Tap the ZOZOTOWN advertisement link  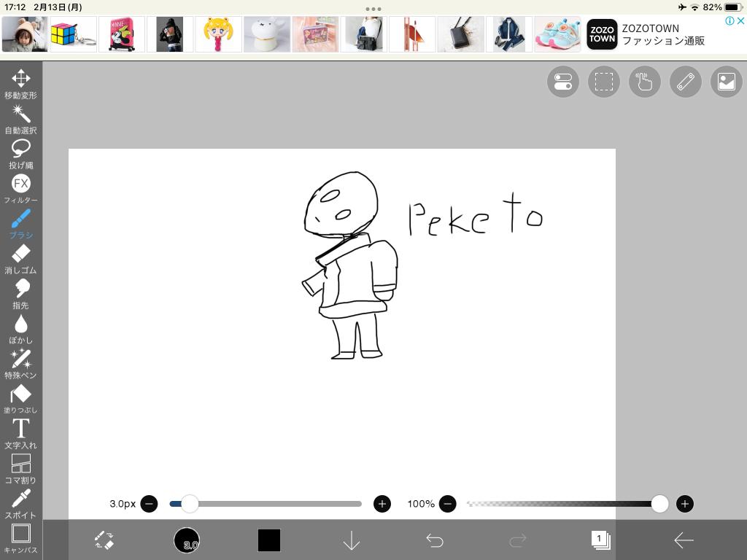[662, 34]
